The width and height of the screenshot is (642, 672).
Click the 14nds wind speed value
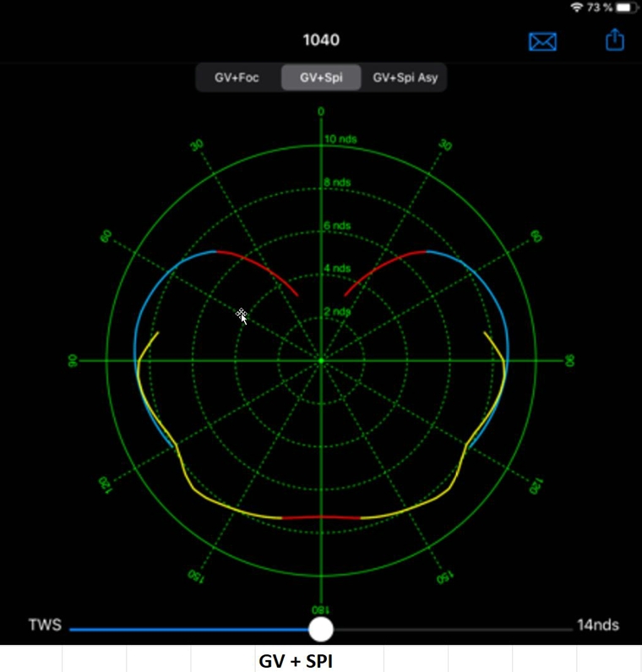click(597, 626)
